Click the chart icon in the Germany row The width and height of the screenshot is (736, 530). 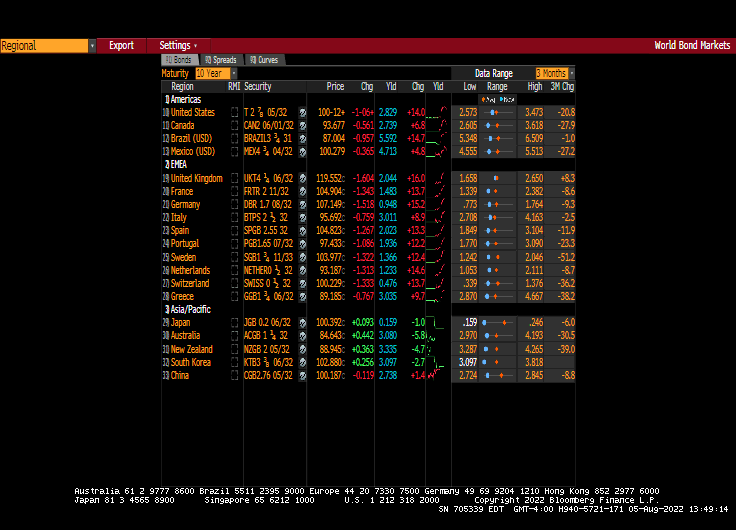pyautogui.click(x=302, y=205)
